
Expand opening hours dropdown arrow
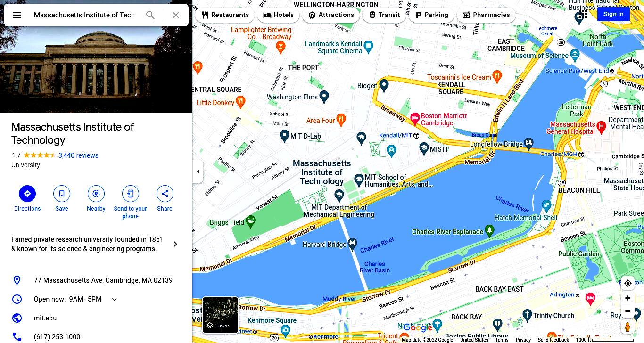click(x=114, y=299)
